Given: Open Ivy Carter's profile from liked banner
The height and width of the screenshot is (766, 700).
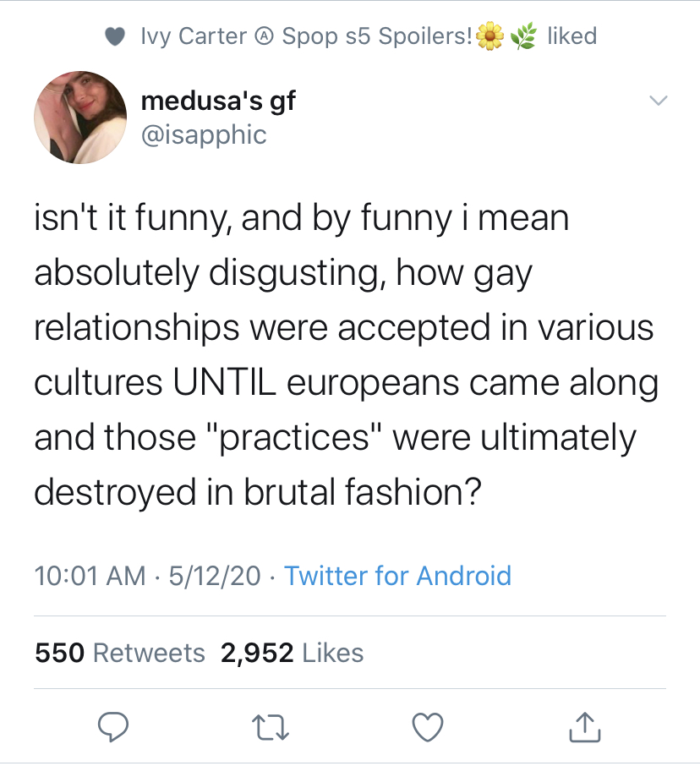Looking at the screenshot, I should click(x=194, y=36).
